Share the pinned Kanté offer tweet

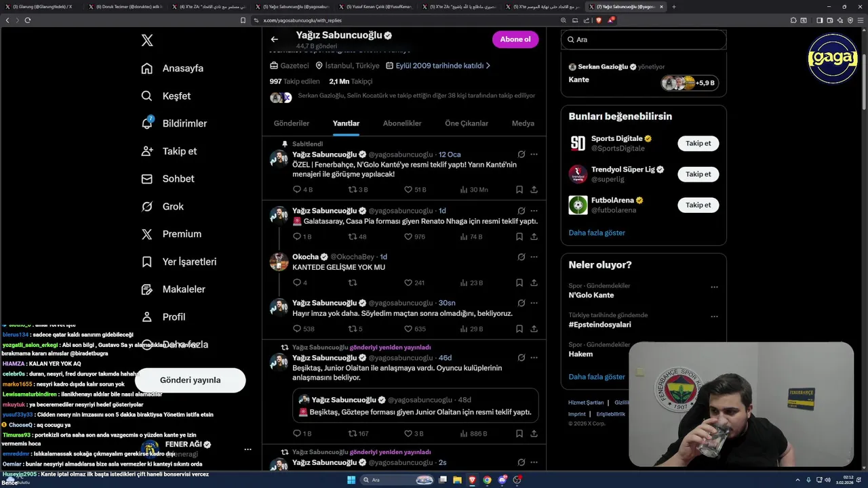(x=534, y=190)
